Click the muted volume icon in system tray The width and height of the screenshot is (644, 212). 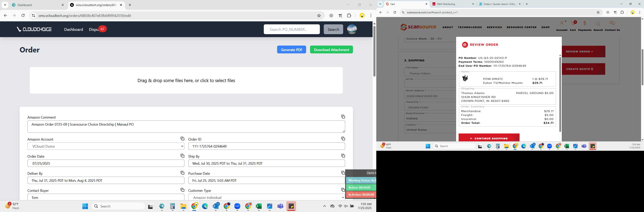(x=346, y=206)
